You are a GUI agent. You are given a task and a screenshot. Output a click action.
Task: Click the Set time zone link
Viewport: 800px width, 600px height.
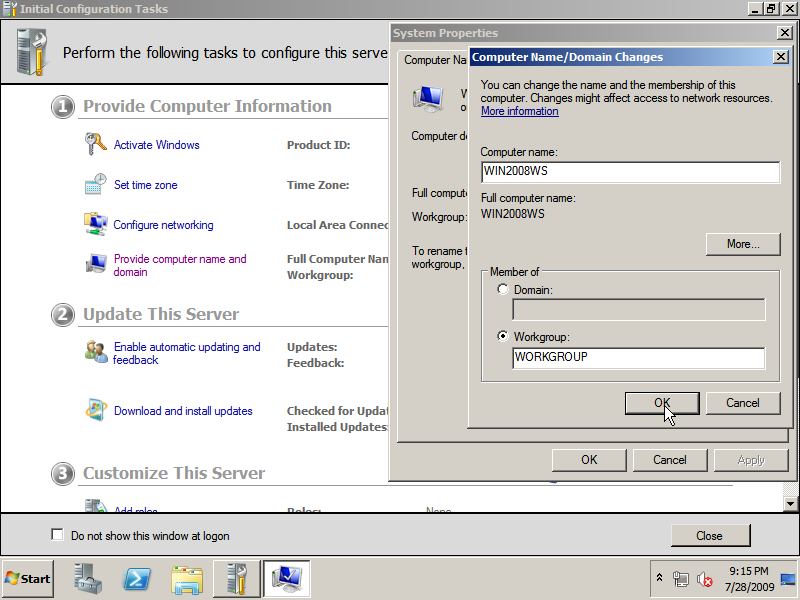point(145,185)
